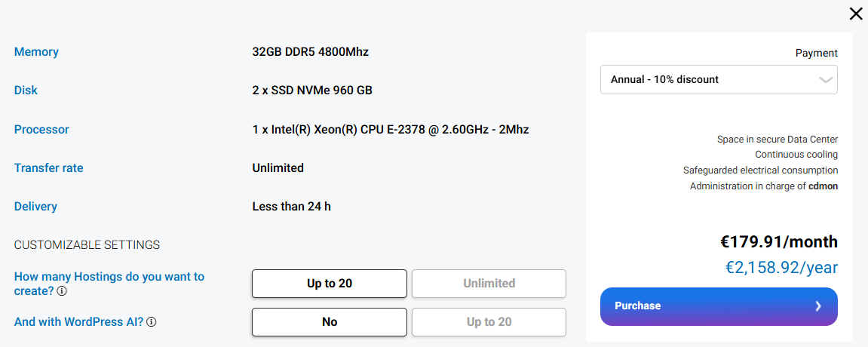Image resolution: width=868 pixels, height=347 pixels.
Task: Click the arrow on Purchase button
Action: point(817,306)
